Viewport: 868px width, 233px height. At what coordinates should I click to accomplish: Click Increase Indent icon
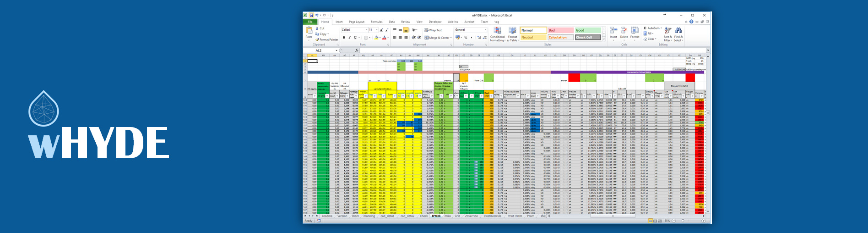(x=419, y=38)
